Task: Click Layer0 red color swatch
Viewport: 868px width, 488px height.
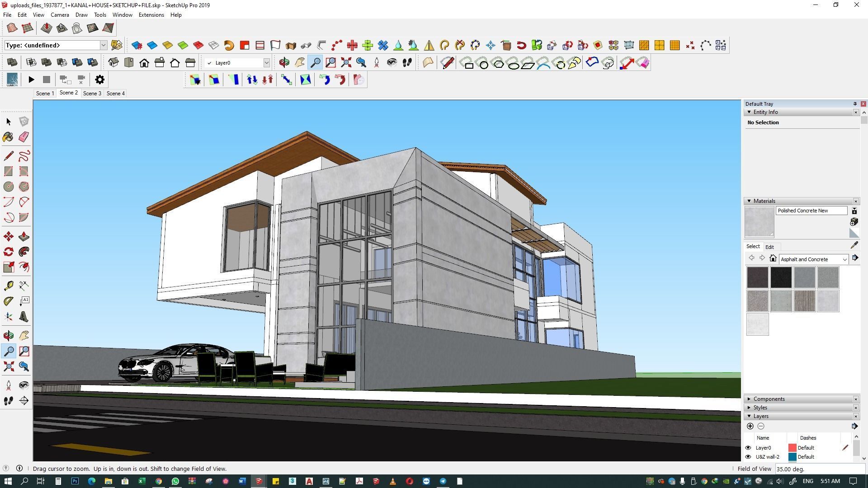Action: coord(792,448)
